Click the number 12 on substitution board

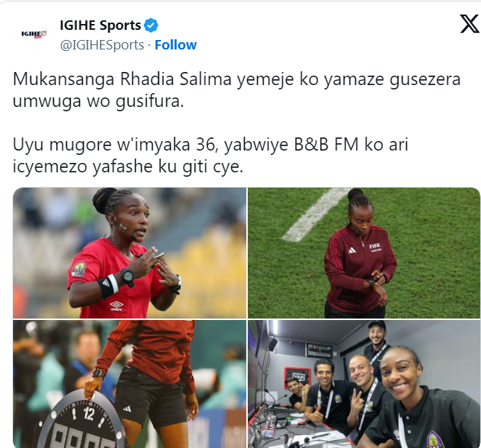pos(89,414)
